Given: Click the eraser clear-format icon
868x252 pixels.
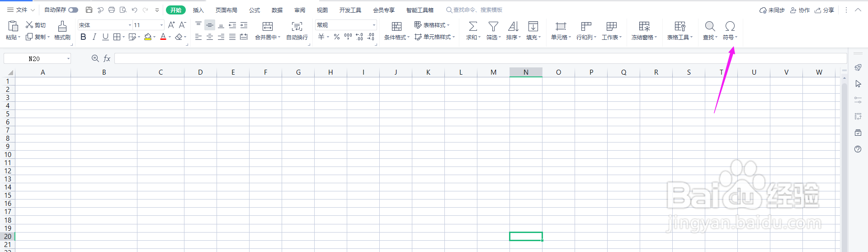Looking at the screenshot, I should tap(179, 37).
